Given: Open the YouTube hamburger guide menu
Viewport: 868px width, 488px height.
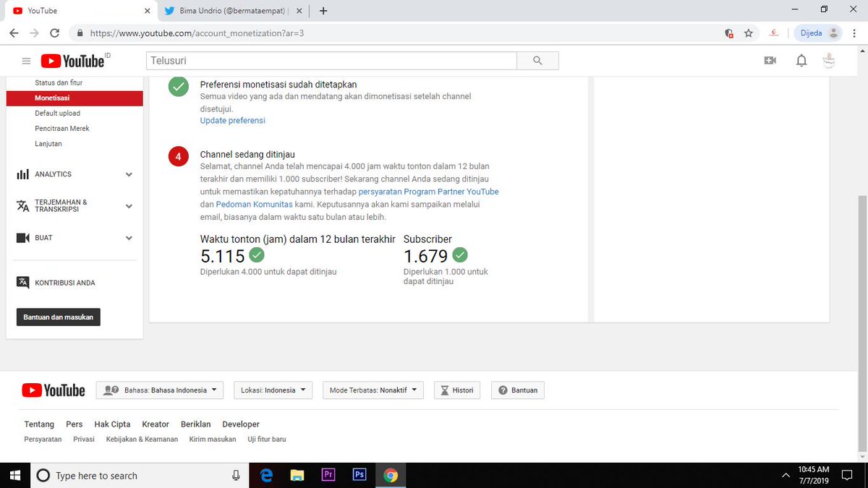Looking at the screenshot, I should [x=27, y=61].
